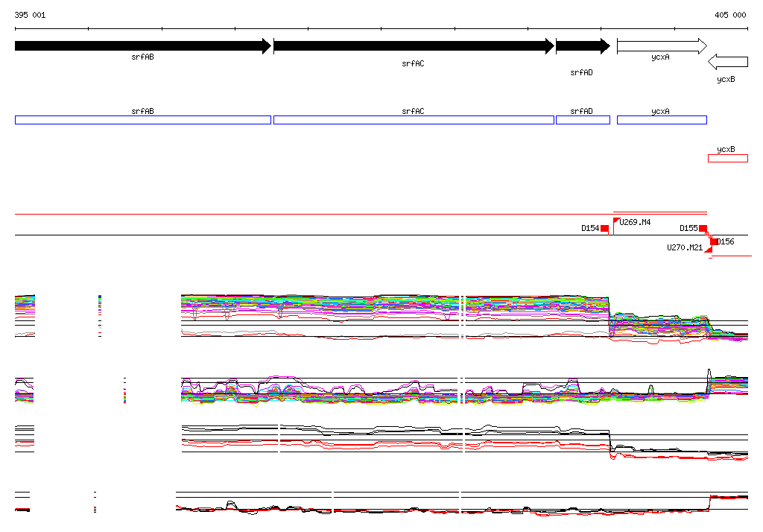Click the ycxA label under white arrow

tap(660, 57)
